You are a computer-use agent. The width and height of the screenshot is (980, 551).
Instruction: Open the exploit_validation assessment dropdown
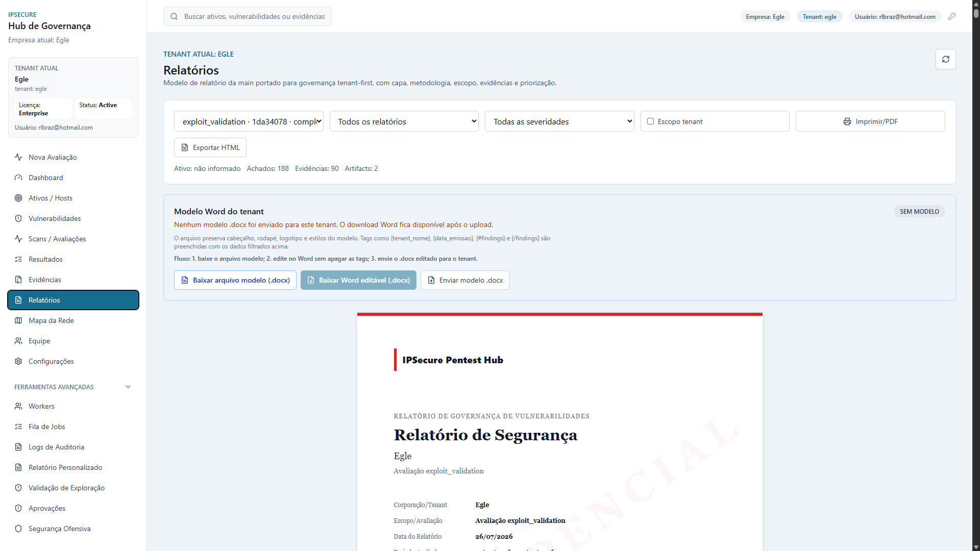point(249,121)
